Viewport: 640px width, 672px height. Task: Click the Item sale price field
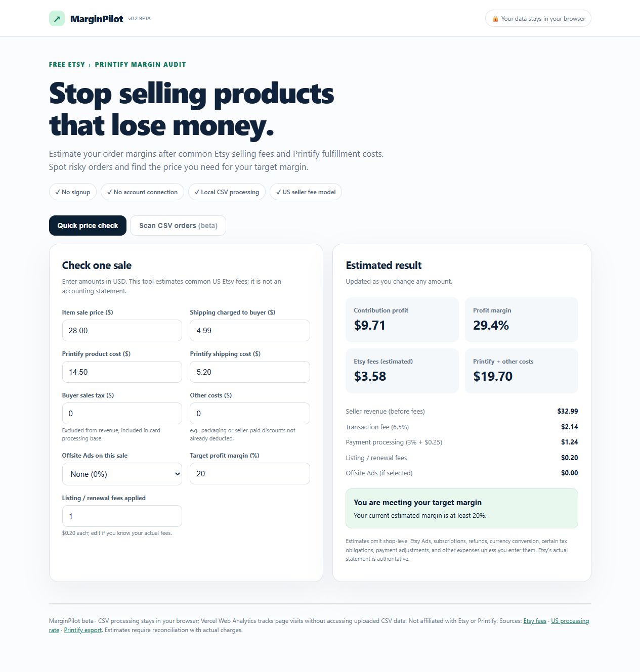(x=122, y=330)
